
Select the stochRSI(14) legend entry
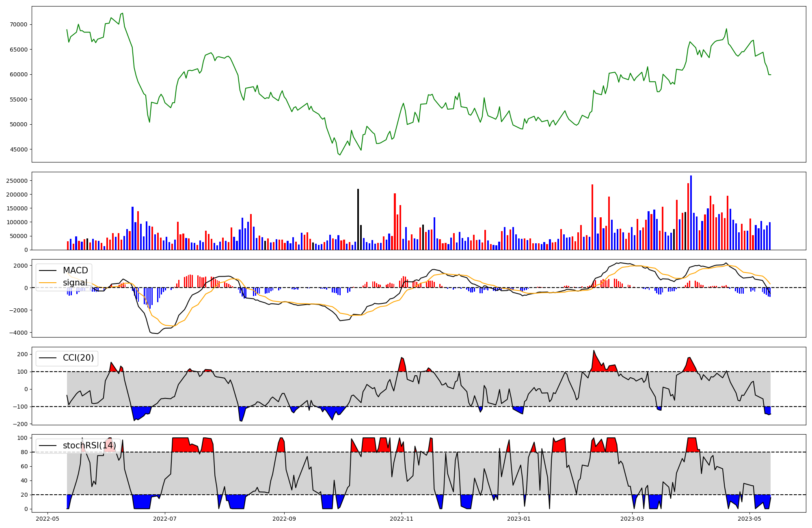(x=89, y=446)
